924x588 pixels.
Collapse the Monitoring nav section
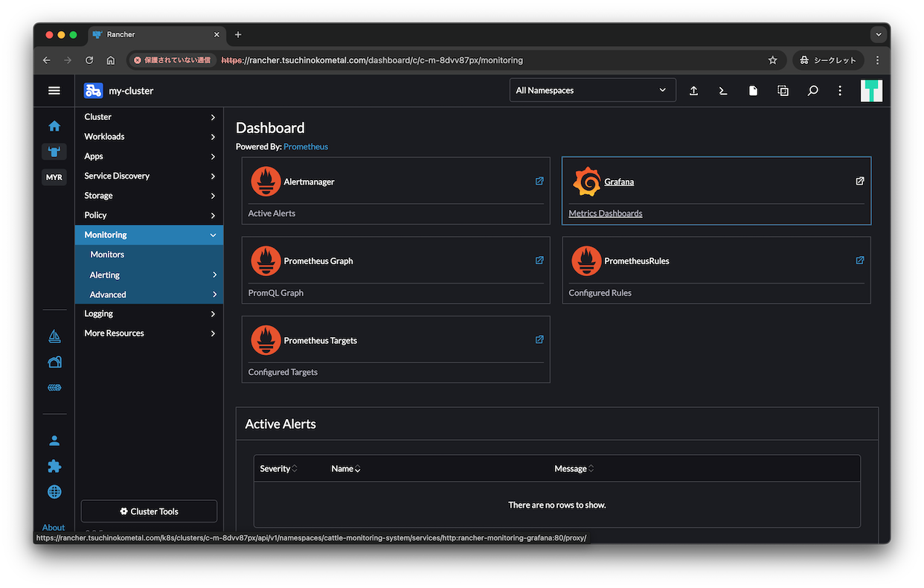coord(150,234)
